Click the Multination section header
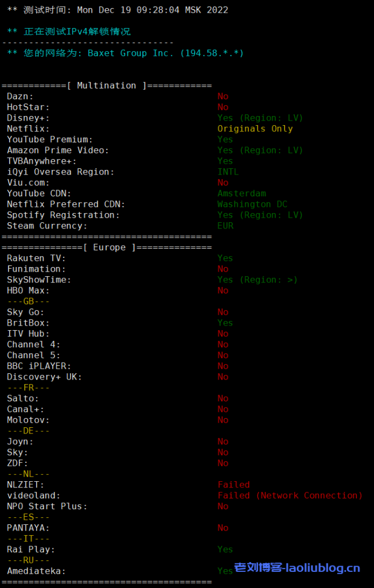374x588 pixels. pyautogui.click(x=106, y=86)
